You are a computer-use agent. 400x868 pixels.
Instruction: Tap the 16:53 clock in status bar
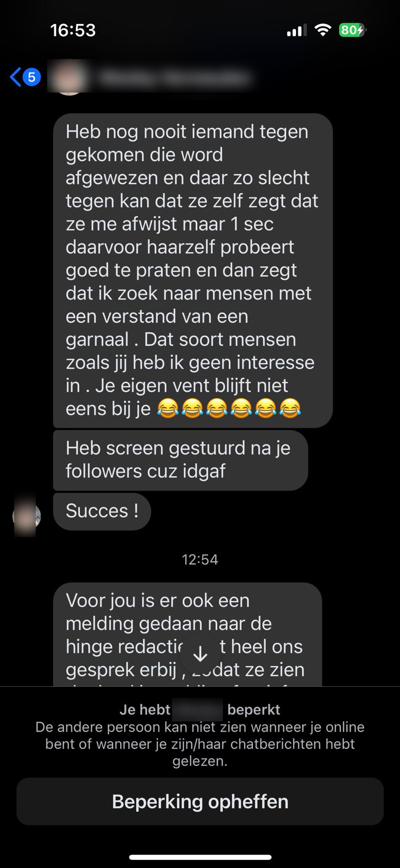(73, 30)
